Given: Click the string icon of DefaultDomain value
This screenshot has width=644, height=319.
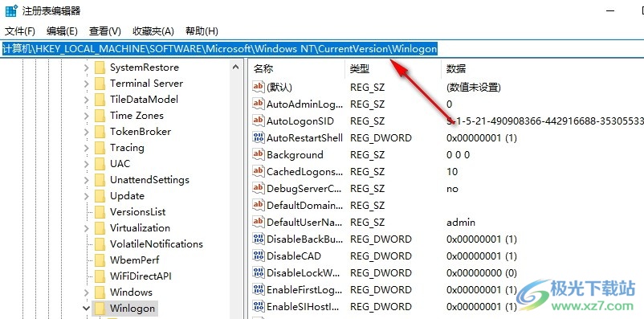Looking at the screenshot, I should tap(258, 204).
